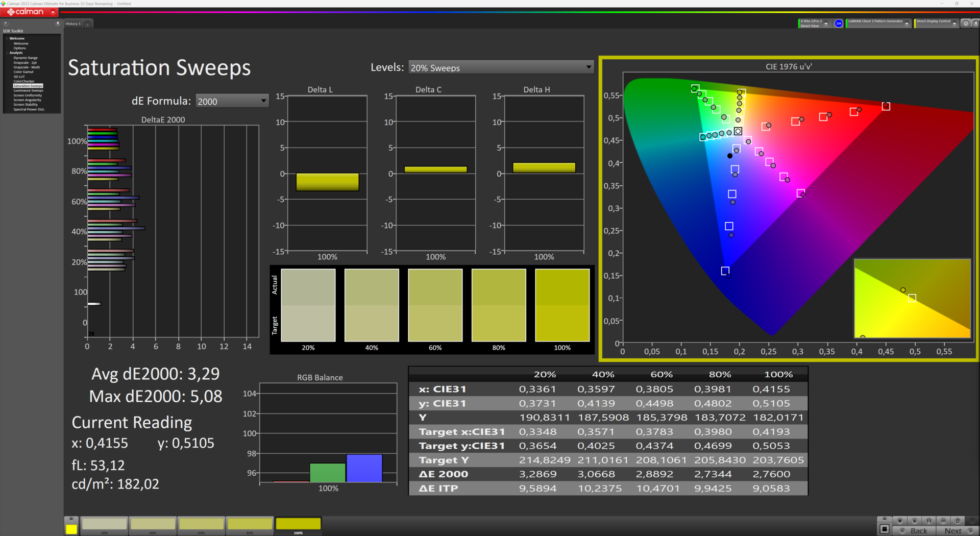Open settings gear at top right
Screen dimensions: 980x536
(x=966, y=23)
